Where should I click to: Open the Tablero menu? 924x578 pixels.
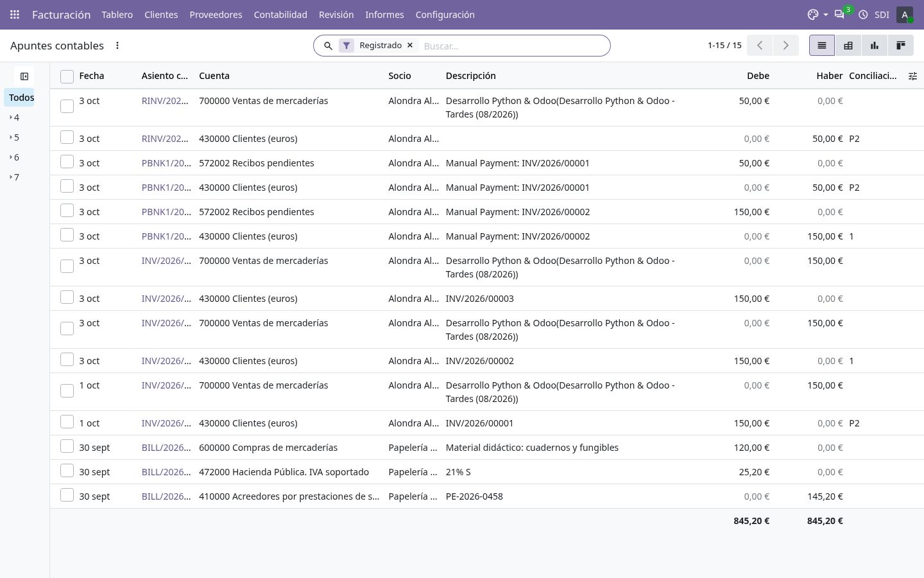point(117,14)
